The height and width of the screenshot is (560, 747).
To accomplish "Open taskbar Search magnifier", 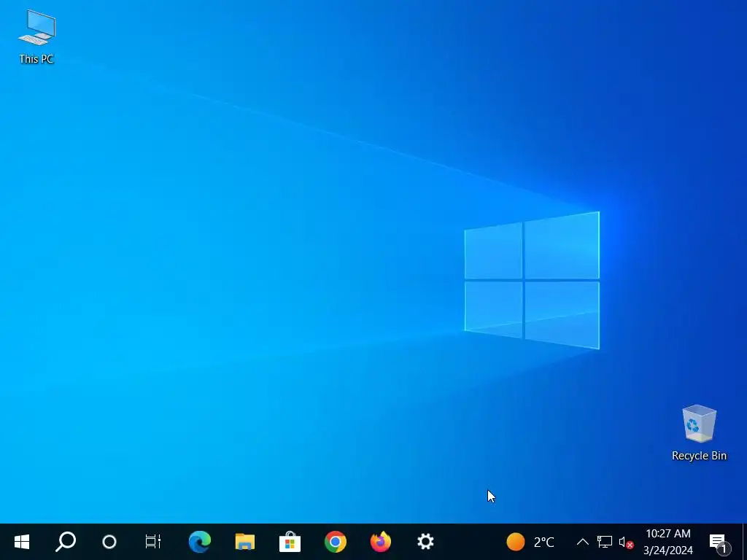I will click(65, 542).
